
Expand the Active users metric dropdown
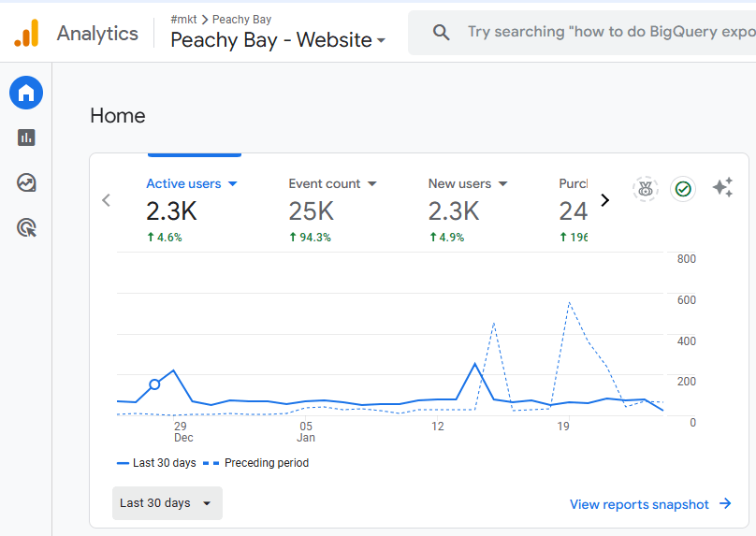tap(232, 183)
